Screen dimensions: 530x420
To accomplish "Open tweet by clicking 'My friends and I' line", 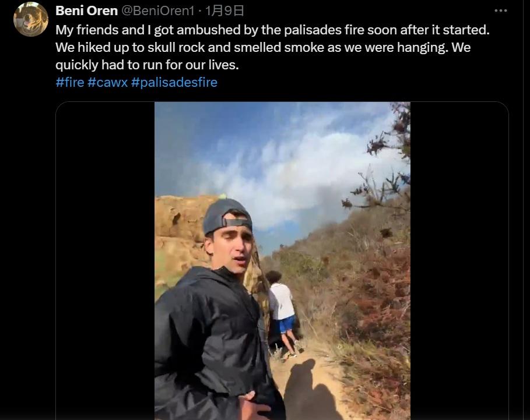I will [272, 30].
